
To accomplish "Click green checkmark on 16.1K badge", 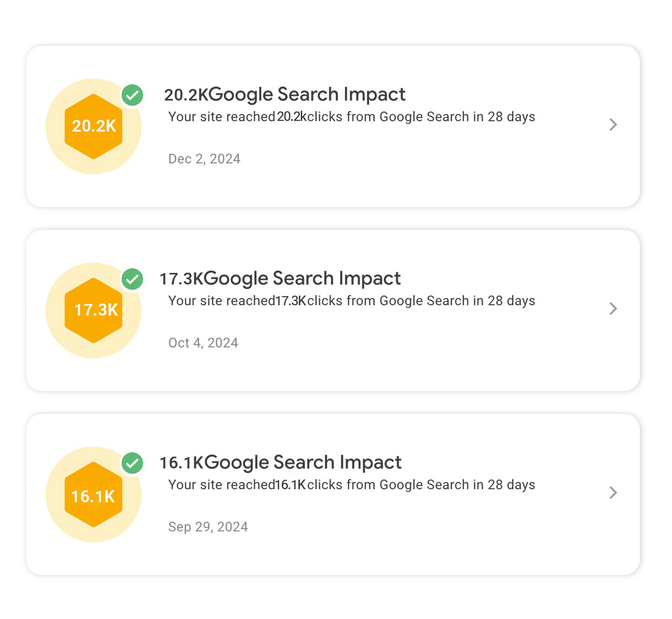I will pos(133,463).
